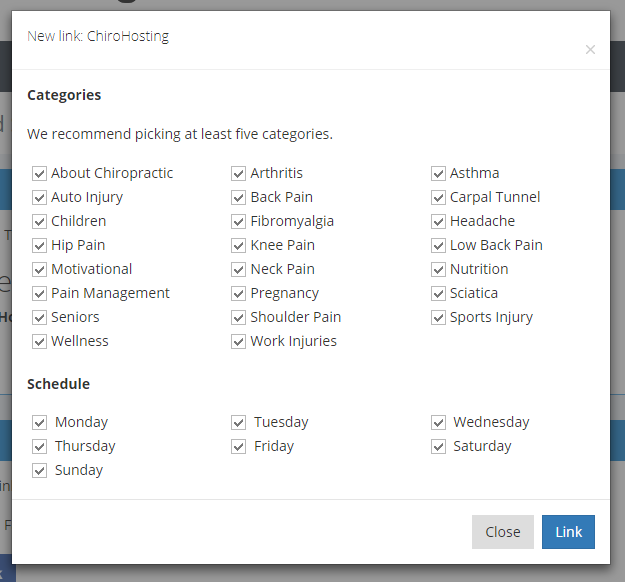This screenshot has height=582, width=625.
Task: Click the blue Link button
Action: pyautogui.click(x=568, y=532)
